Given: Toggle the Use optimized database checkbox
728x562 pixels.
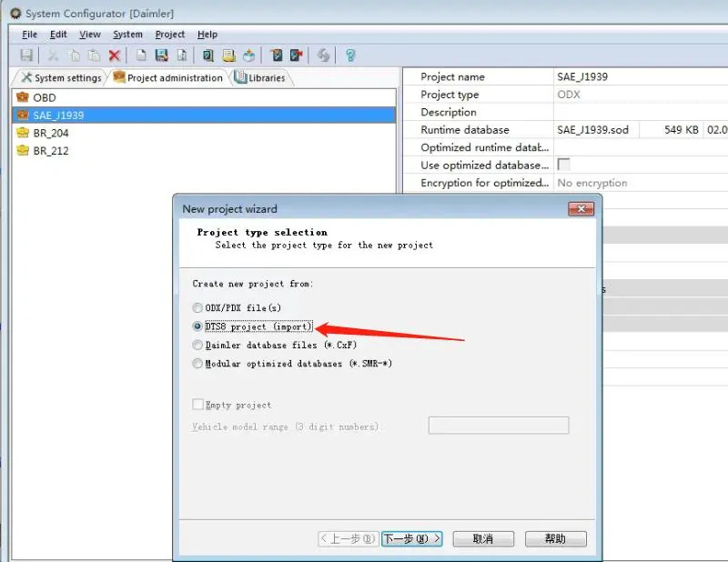Looking at the screenshot, I should click(x=563, y=166).
